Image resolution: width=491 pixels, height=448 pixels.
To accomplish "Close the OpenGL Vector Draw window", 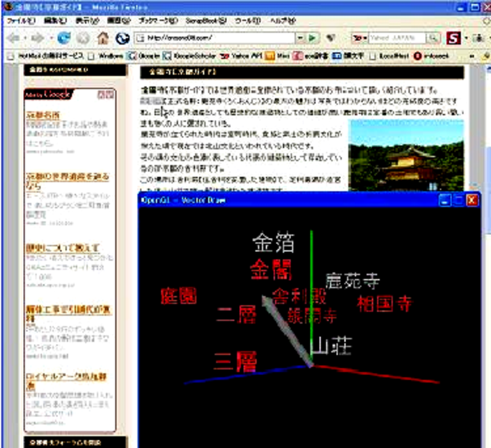I will coord(472,201).
